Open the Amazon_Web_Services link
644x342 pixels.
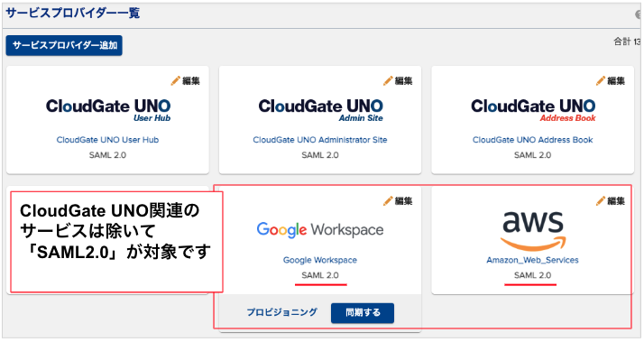click(x=533, y=260)
